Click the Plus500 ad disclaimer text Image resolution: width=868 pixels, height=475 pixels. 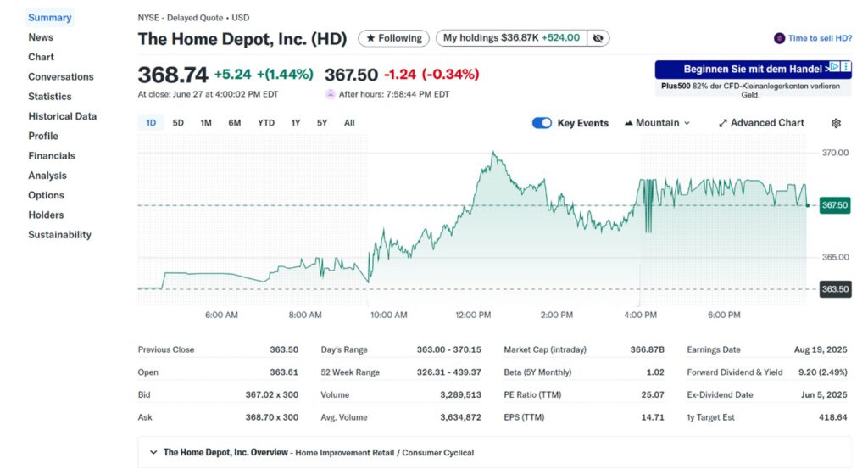click(751, 90)
